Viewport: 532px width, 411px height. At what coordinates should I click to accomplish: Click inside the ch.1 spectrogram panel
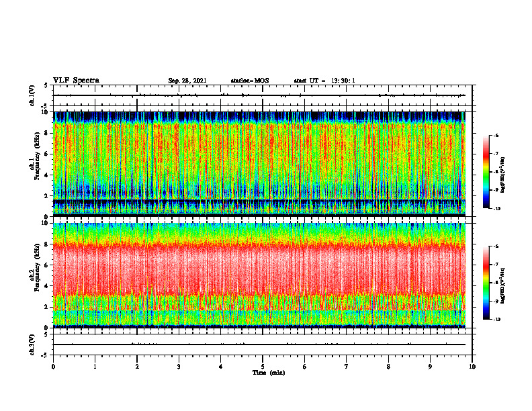(x=259, y=164)
